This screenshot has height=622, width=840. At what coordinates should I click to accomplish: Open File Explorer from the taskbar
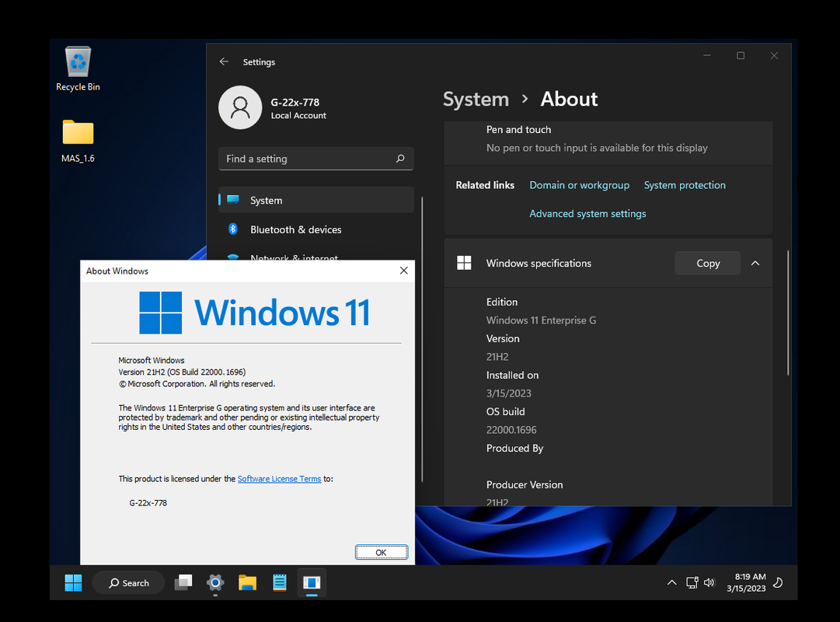(248, 583)
